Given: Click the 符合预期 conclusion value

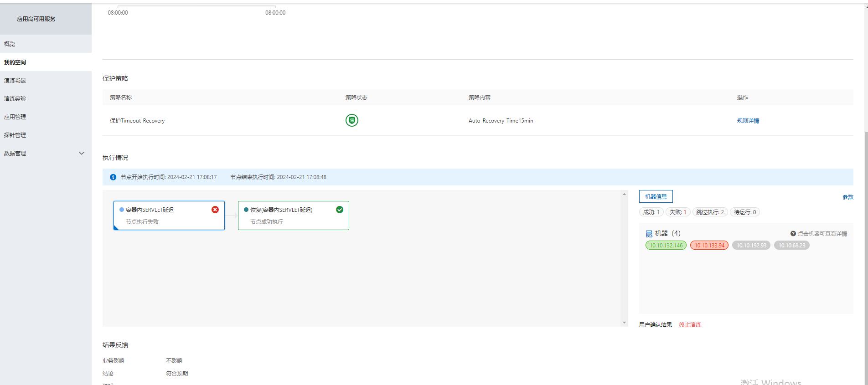Looking at the screenshot, I should pos(177,374).
